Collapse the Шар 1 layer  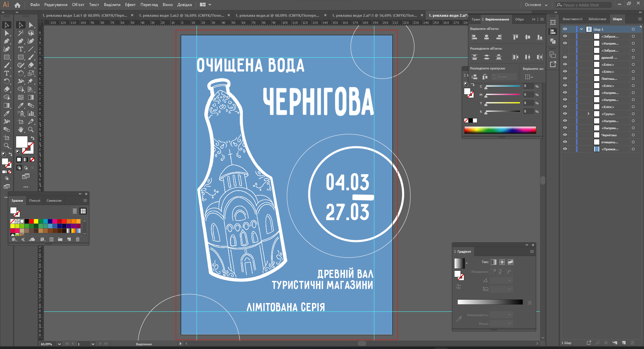[x=581, y=29]
